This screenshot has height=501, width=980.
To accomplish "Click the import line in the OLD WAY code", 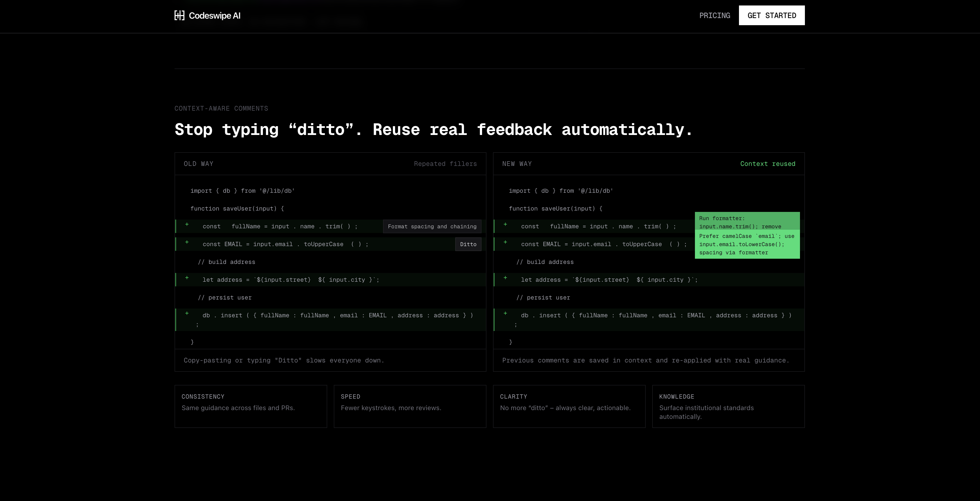I will [242, 191].
